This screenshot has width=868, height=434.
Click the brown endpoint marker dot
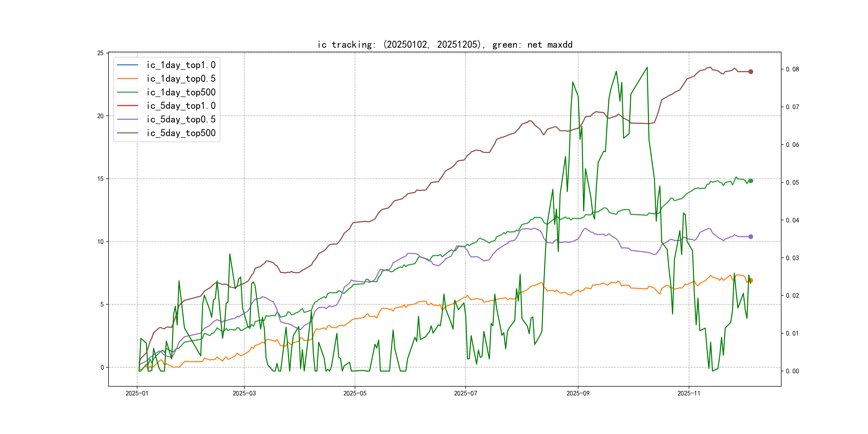click(x=751, y=72)
